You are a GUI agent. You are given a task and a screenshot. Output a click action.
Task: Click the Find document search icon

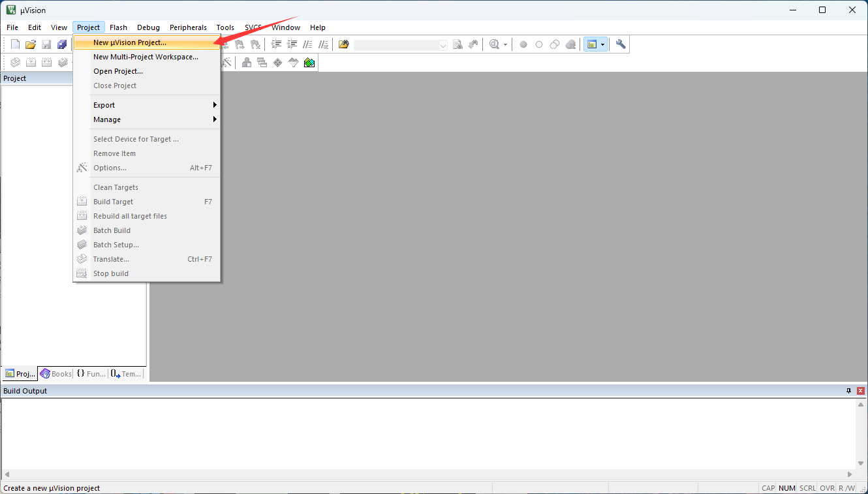(x=457, y=44)
